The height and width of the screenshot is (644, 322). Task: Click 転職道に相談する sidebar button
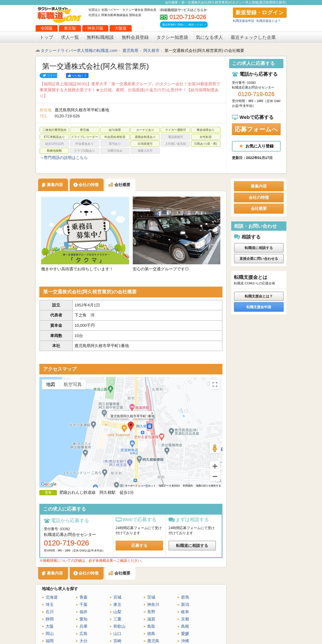click(x=259, y=248)
